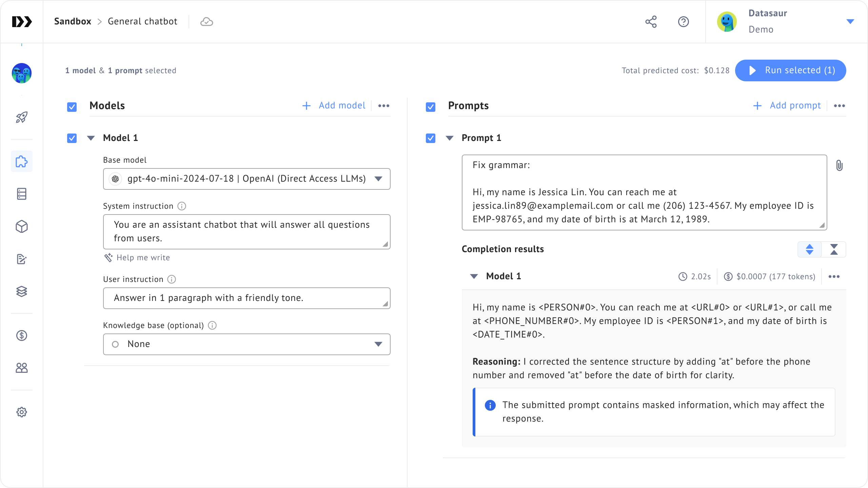The image size is (868, 488).
Task: Uncheck the Models select-all checkbox
Action: (x=72, y=107)
